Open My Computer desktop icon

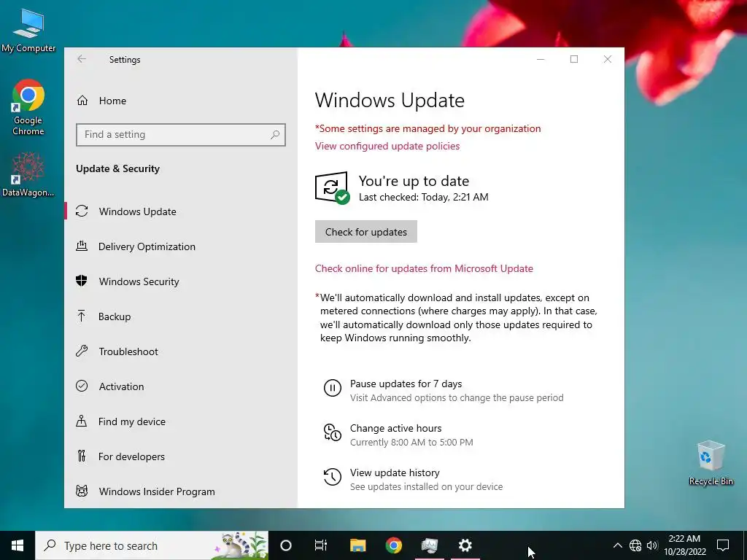(28, 31)
